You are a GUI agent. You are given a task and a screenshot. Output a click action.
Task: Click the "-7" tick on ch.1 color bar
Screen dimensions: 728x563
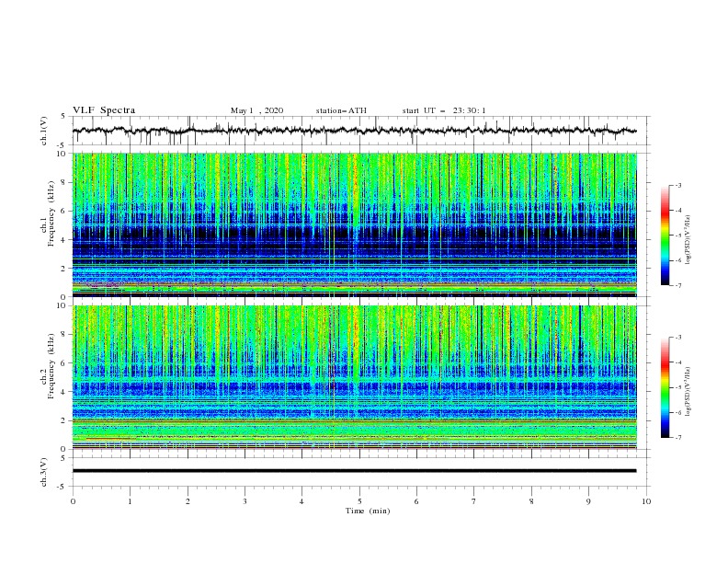(677, 285)
